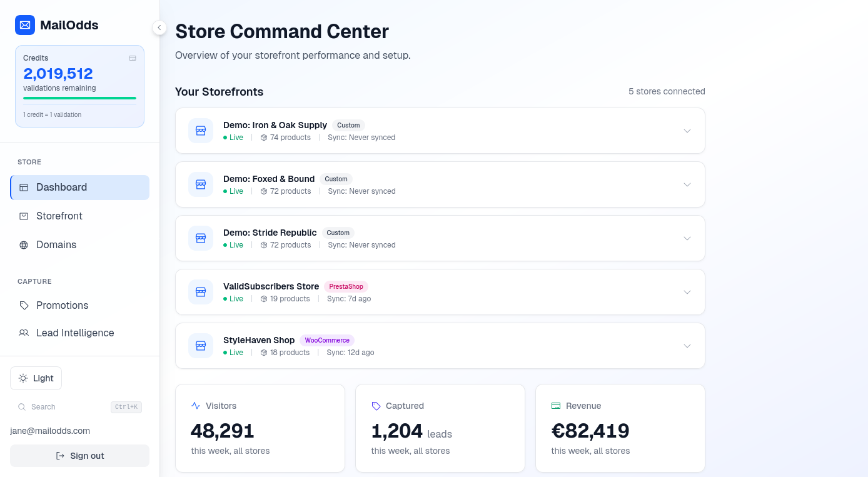868x477 pixels.
Task: Click the Live status indicator on ValidSubscribers Store
Action: pos(233,299)
